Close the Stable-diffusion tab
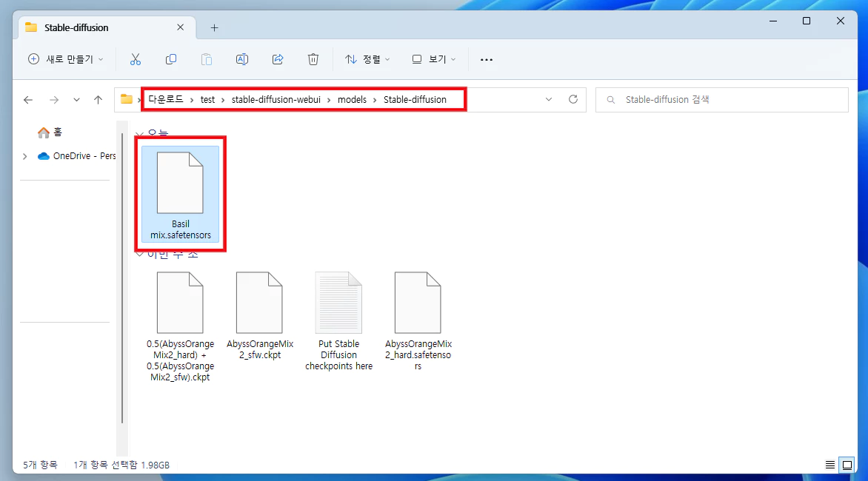The width and height of the screenshot is (868, 481). pyautogui.click(x=181, y=27)
